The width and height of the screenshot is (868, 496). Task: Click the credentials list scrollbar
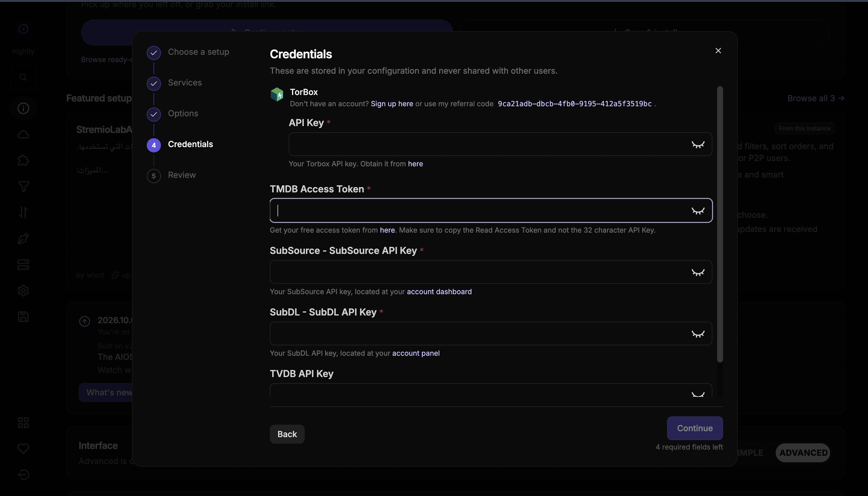point(720,224)
